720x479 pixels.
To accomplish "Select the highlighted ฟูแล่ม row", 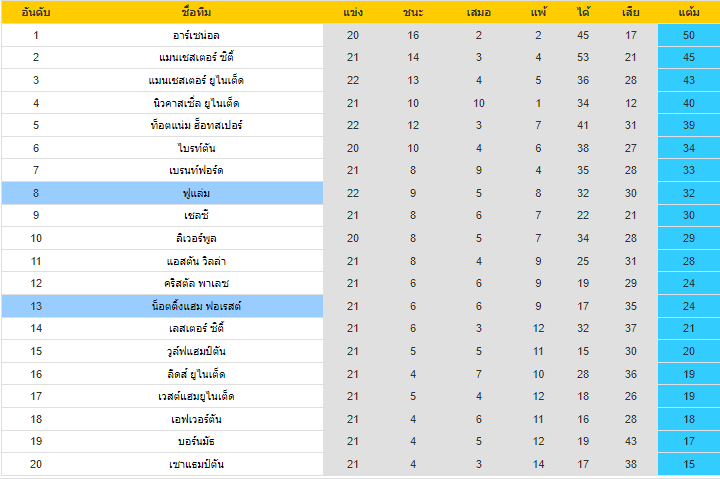I will click(360, 193).
